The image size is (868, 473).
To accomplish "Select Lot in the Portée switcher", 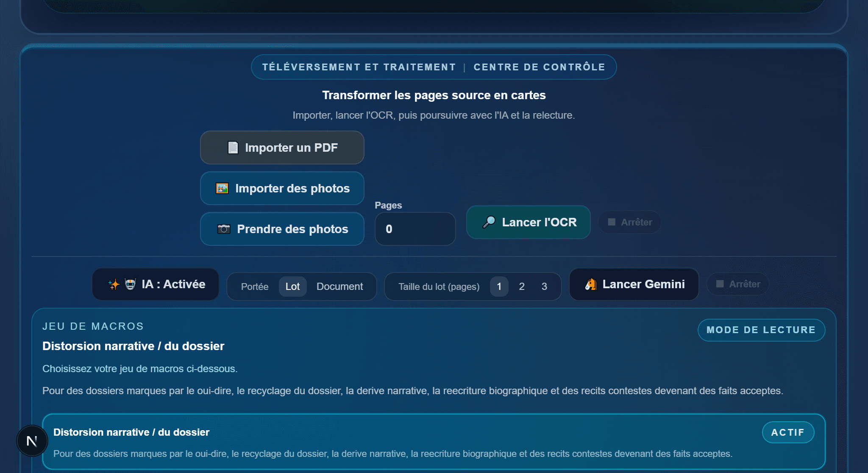I will (x=292, y=287).
